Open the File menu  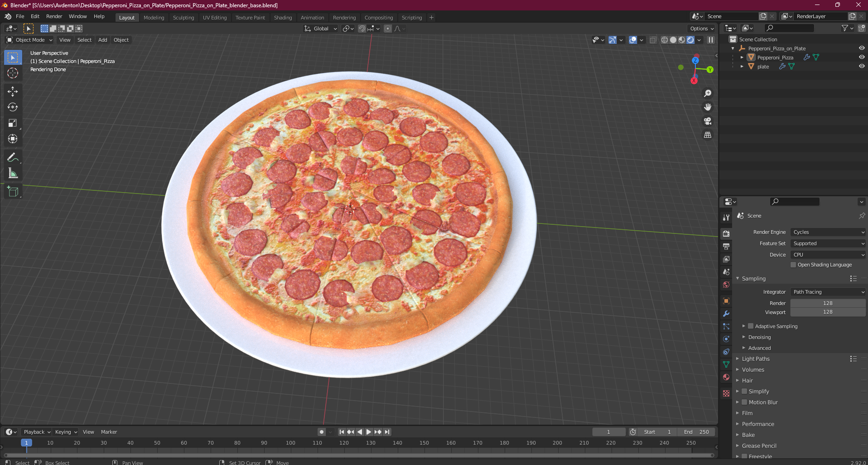(20, 16)
